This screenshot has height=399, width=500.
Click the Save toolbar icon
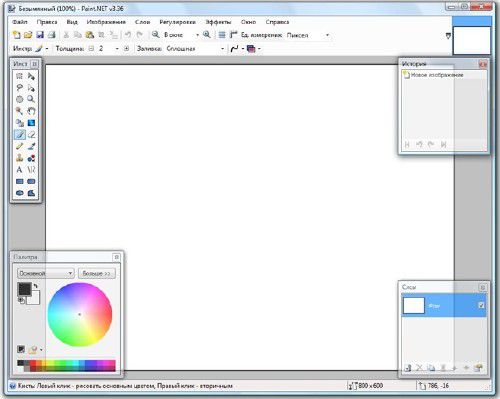(40, 35)
